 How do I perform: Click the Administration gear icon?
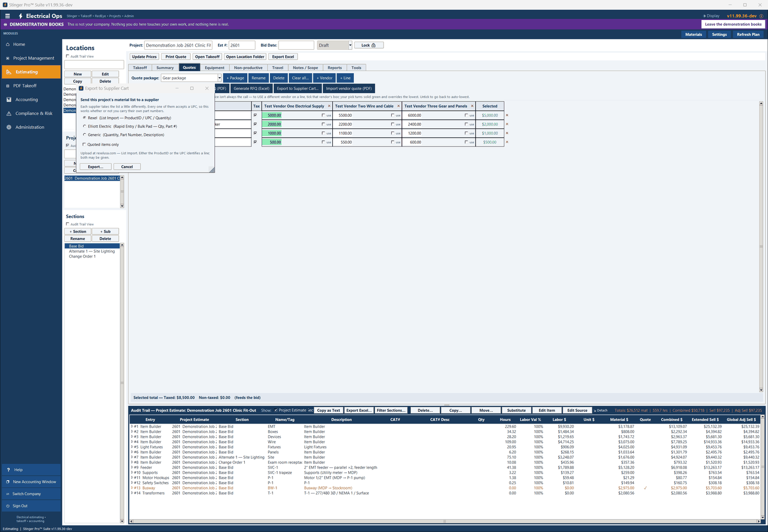(9, 127)
